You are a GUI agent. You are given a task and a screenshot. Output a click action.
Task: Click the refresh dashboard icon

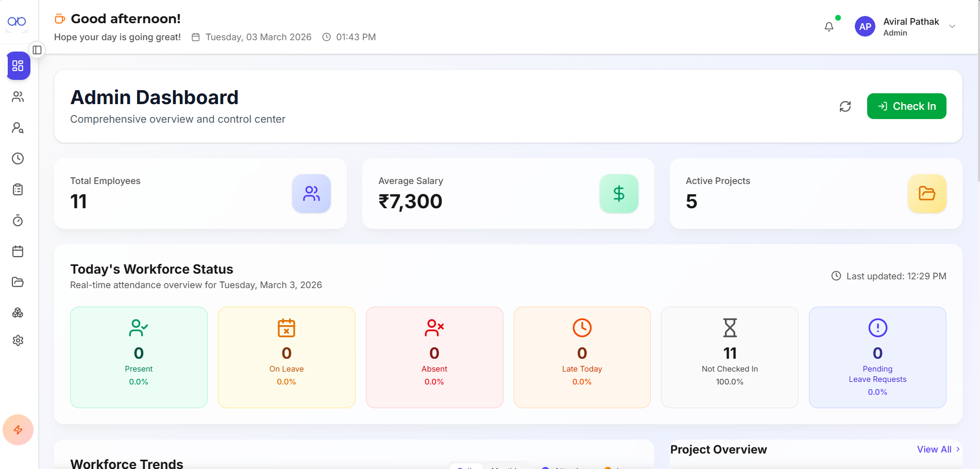coord(845,106)
